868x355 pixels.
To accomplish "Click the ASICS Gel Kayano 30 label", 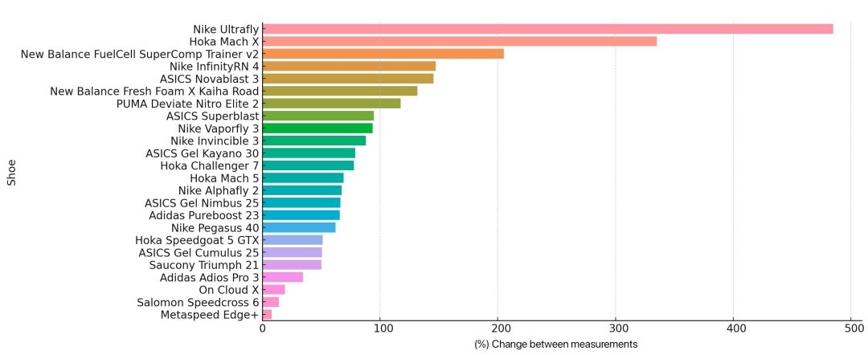I will coord(202,153).
